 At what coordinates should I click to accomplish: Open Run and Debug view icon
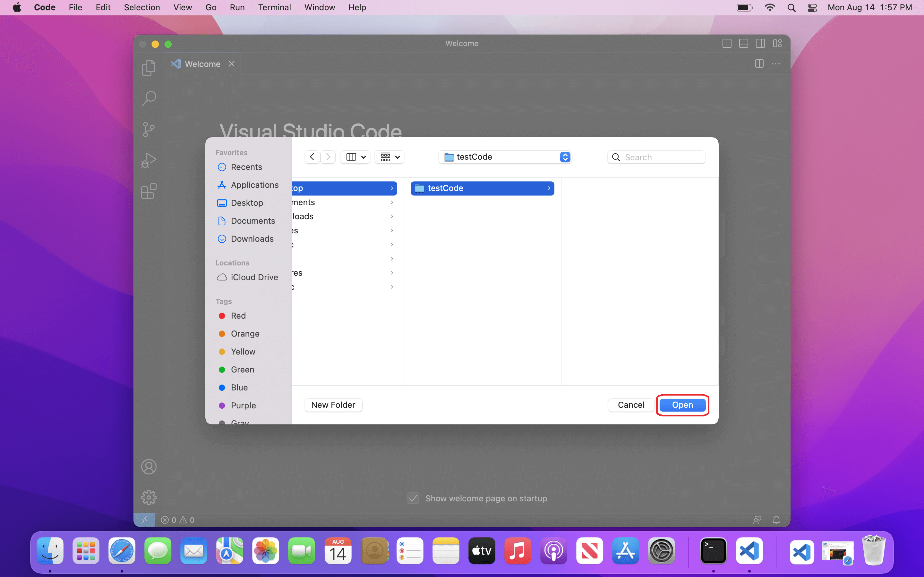click(149, 160)
